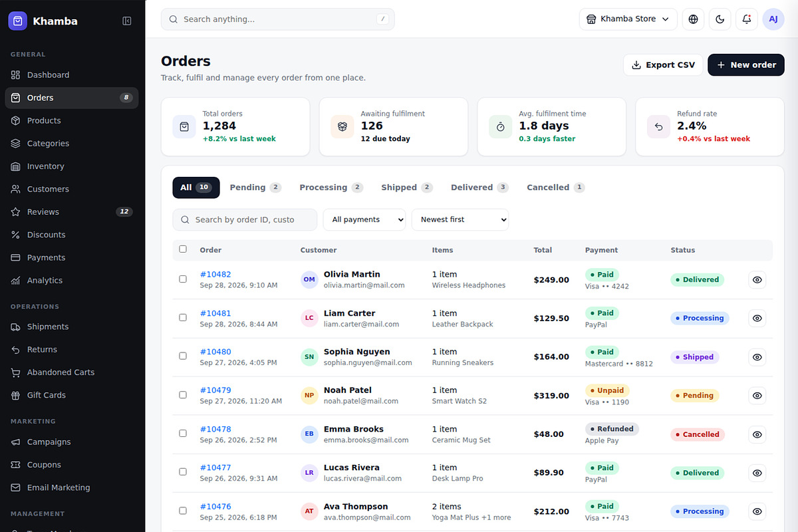Screen dimensions: 798x532
Task: Open Shipments in the sidebar
Action: (x=72, y=327)
